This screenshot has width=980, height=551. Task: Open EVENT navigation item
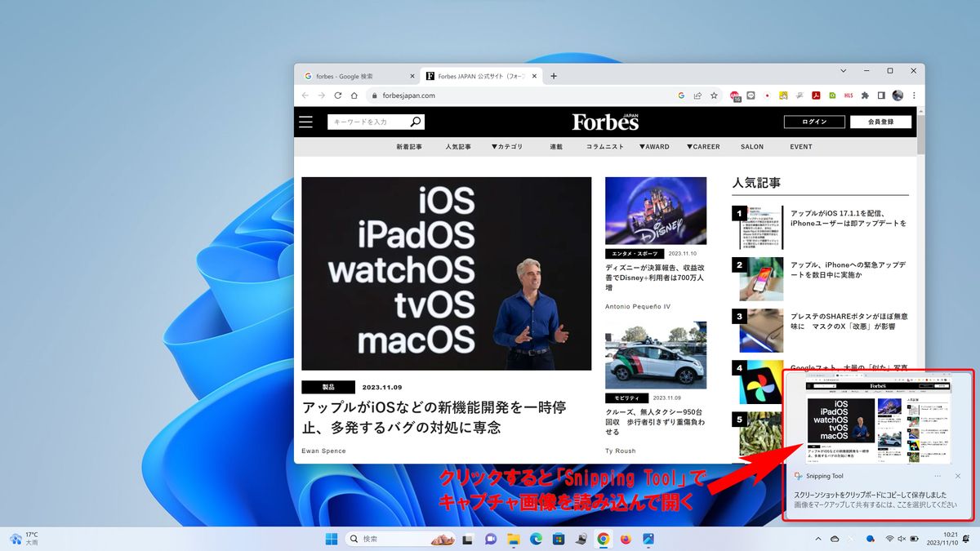[801, 147]
